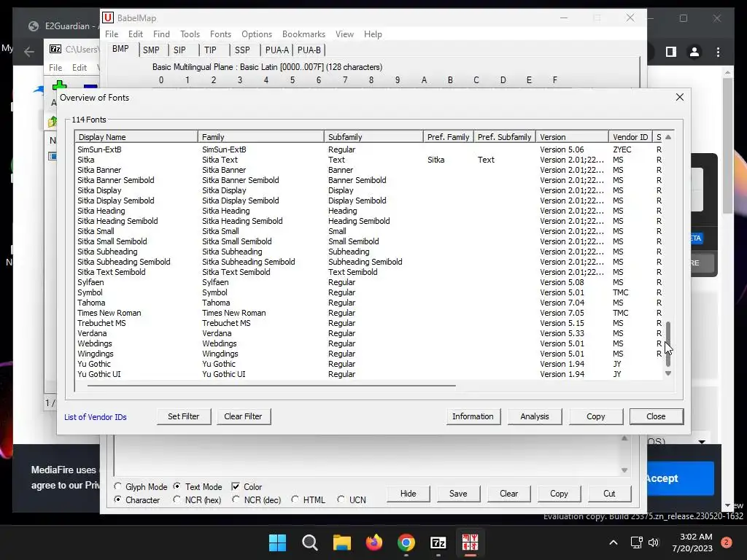Select SimSun-ExtB font row
Viewport: 747px width, 560px height.
pyautogui.click(x=369, y=149)
